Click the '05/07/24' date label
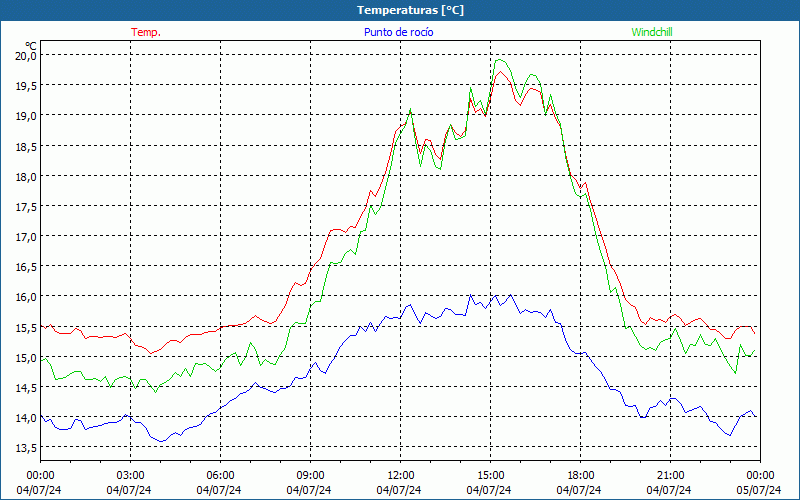 759,490
